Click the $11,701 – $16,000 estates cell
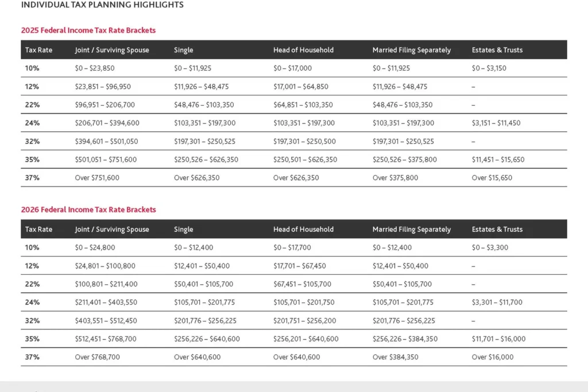Screen dimensions: 588x392 coord(498,339)
